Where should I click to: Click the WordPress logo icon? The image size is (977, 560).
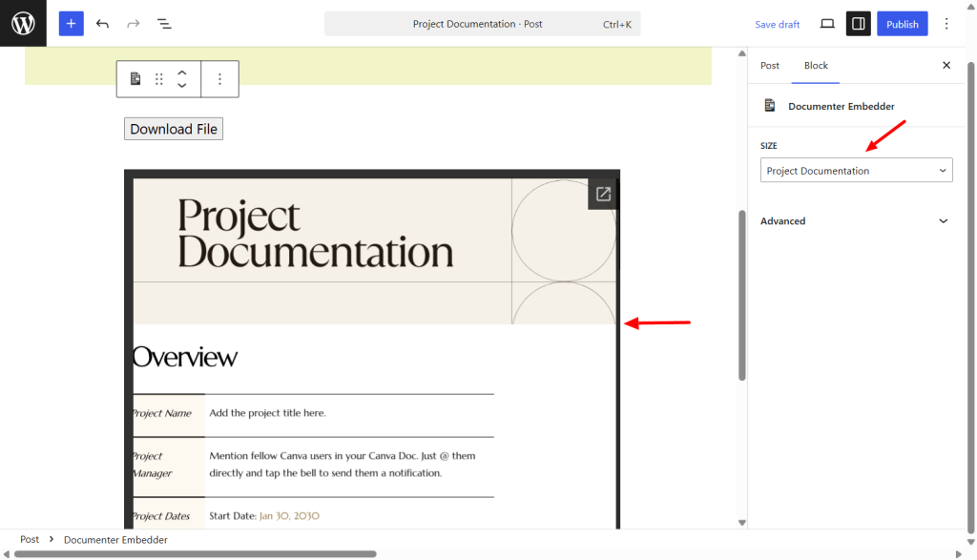click(22, 23)
